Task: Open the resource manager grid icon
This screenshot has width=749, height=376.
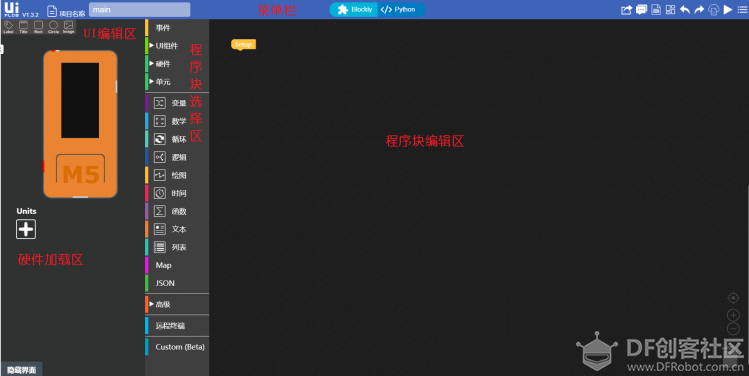Action: pyautogui.click(x=670, y=10)
